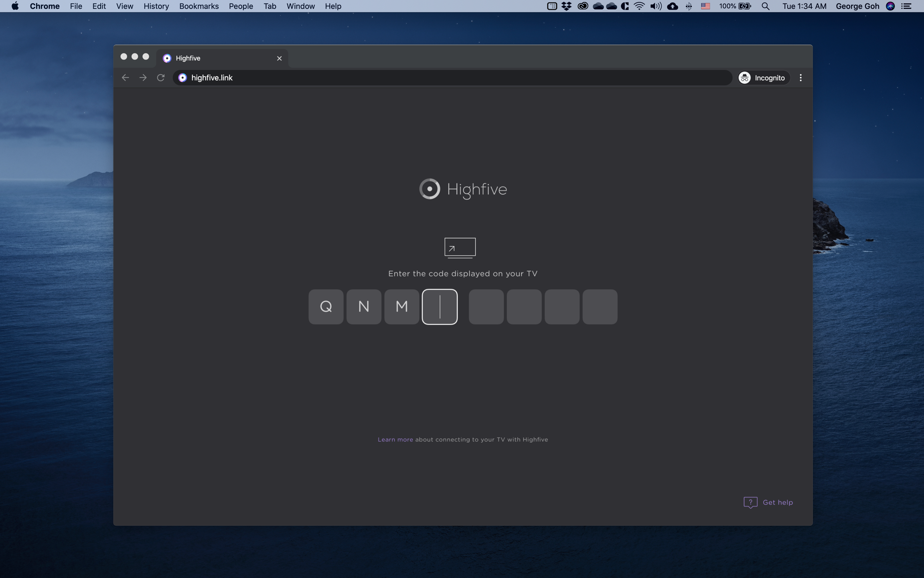Click the Dropbox menu bar icon
Image resolution: width=924 pixels, height=578 pixels.
click(x=566, y=6)
